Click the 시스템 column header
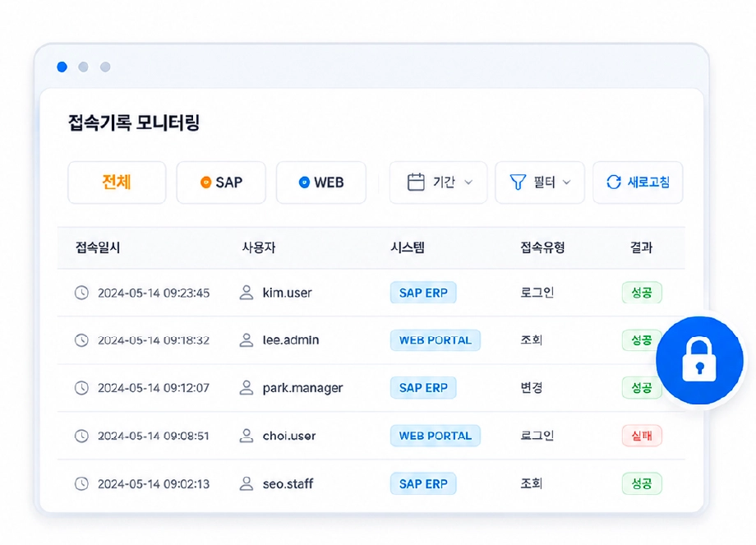 point(408,247)
